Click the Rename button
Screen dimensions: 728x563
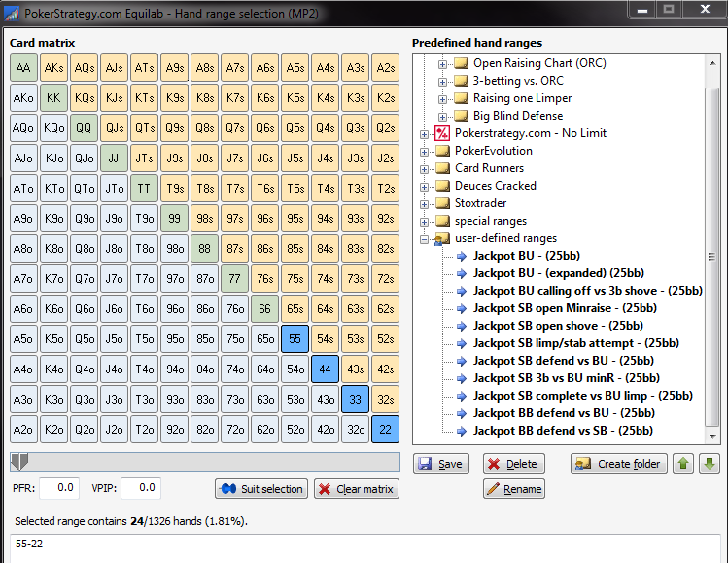pyautogui.click(x=514, y=489)
